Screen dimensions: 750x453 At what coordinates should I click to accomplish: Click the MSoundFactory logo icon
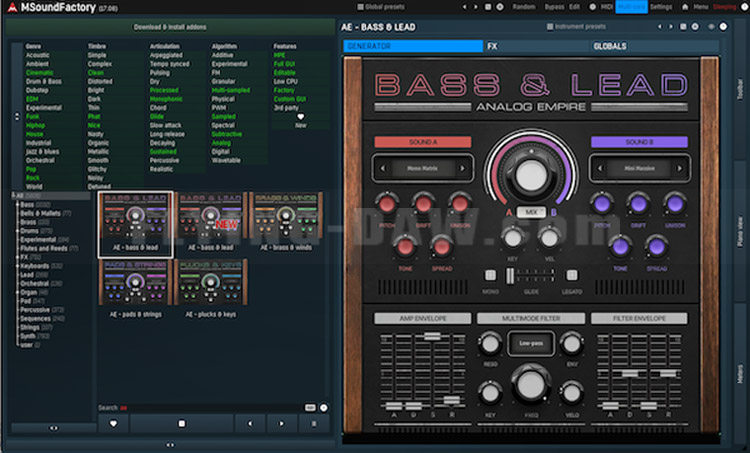pyautogui.click(x=11, y=7)
